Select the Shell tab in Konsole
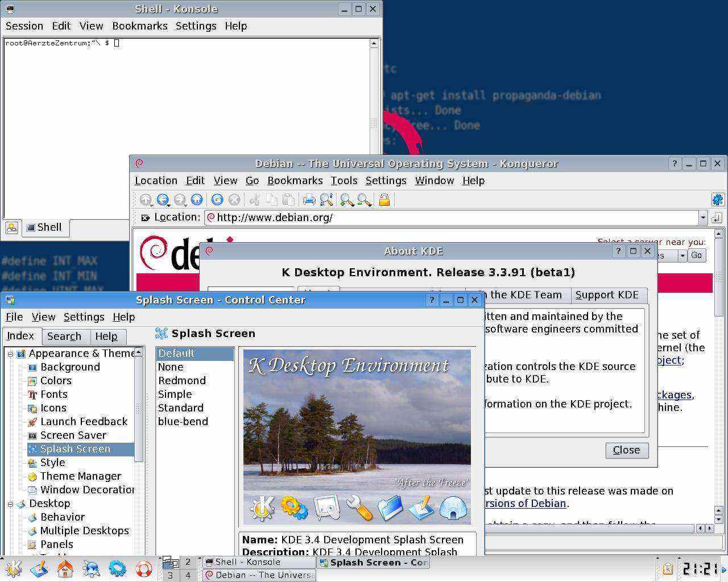728x582 pixels. coord(44,227)
